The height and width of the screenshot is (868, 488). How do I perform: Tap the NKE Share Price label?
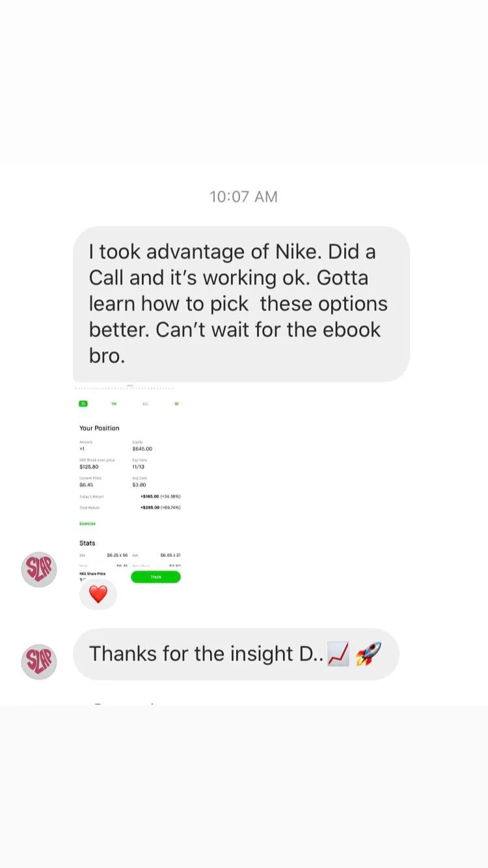pos(92,573)
